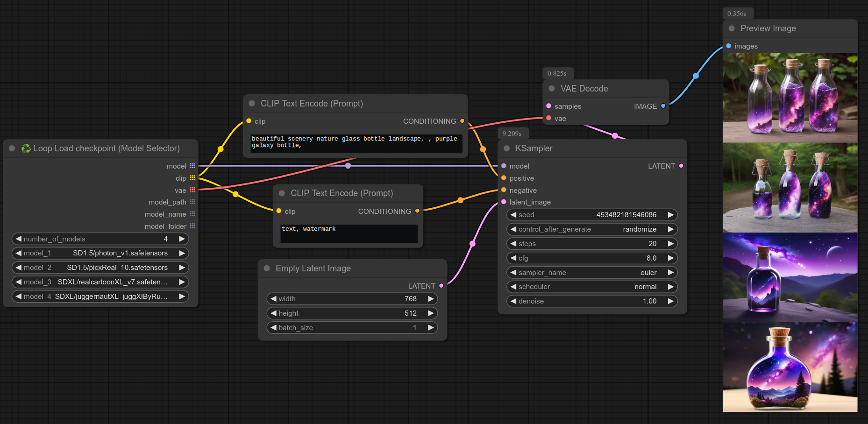The height and width of the screenshot is (424, 868).
Task: Click the model output slot on Loop Load checkpoint
Action: pyautogui.click(x=192, y=166)
